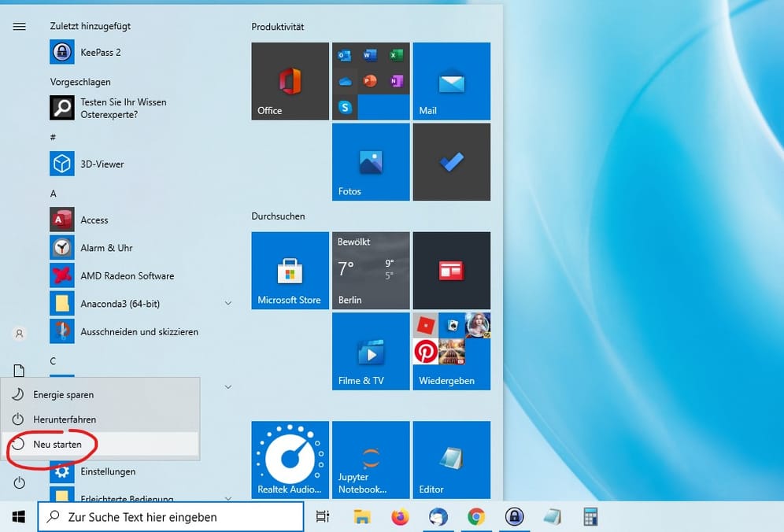The width and height of the screenshot is (784, 532).
Task: Open the Microsoft Store tile
Action: [290, 271]
